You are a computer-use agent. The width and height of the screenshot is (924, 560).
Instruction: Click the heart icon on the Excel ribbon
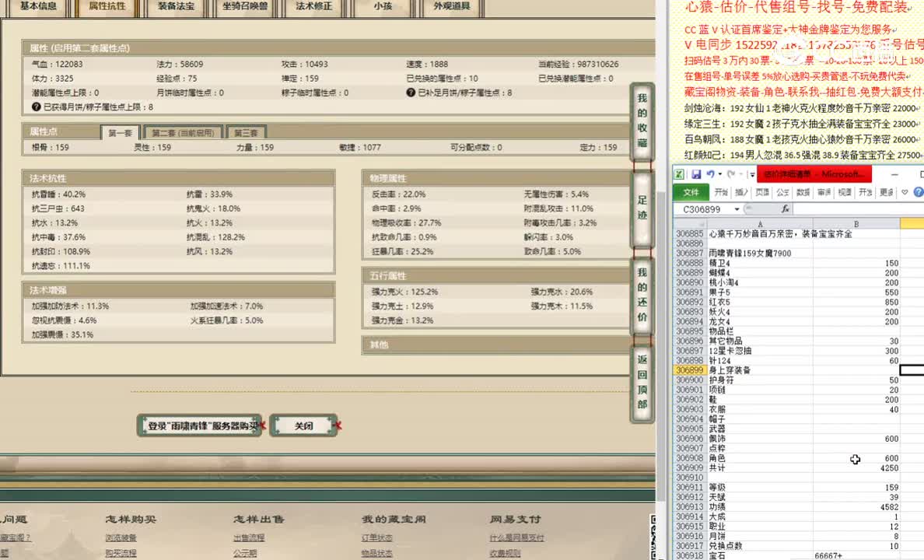(x=905, y=192)
